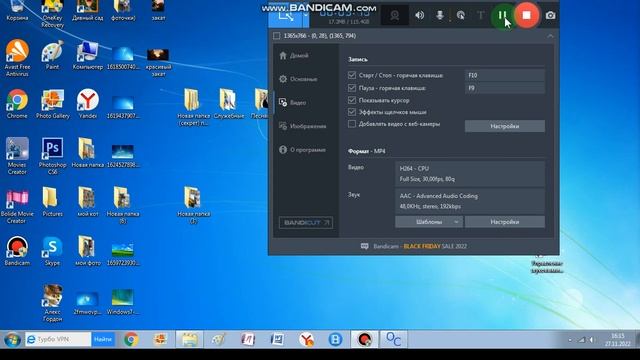Screen dimensions: 640x360
Task: Toggle the microphone icon in Bandicam toolbar
Action: pyautogui.click(x=440, y=16)
